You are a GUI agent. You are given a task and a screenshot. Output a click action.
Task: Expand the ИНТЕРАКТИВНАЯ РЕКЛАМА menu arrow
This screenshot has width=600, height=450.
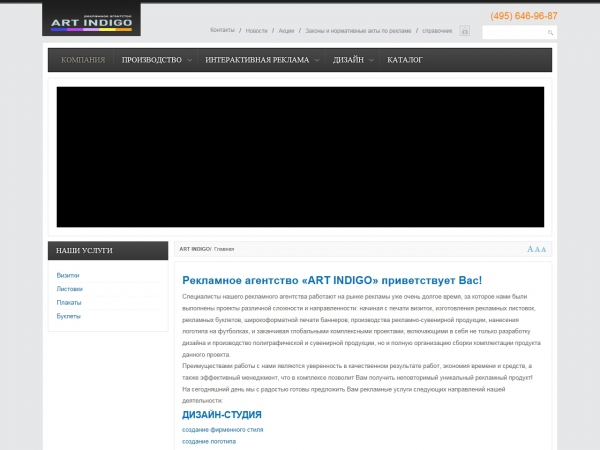click(317, 60)
